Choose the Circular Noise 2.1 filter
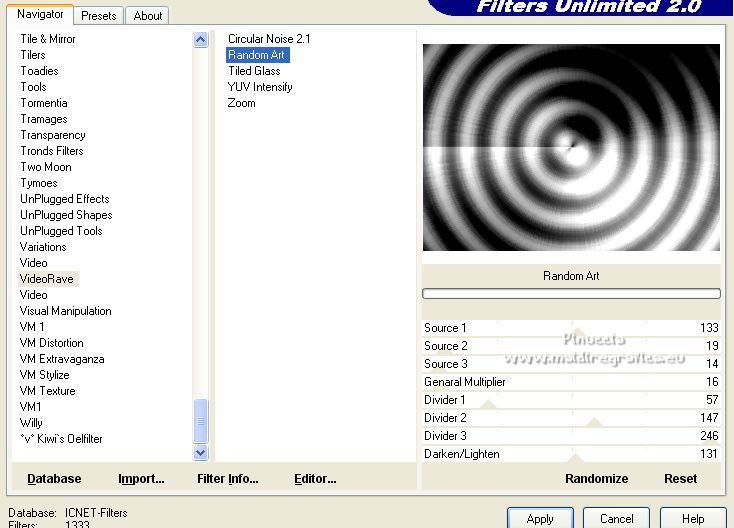734x528 pixels. 269,39
